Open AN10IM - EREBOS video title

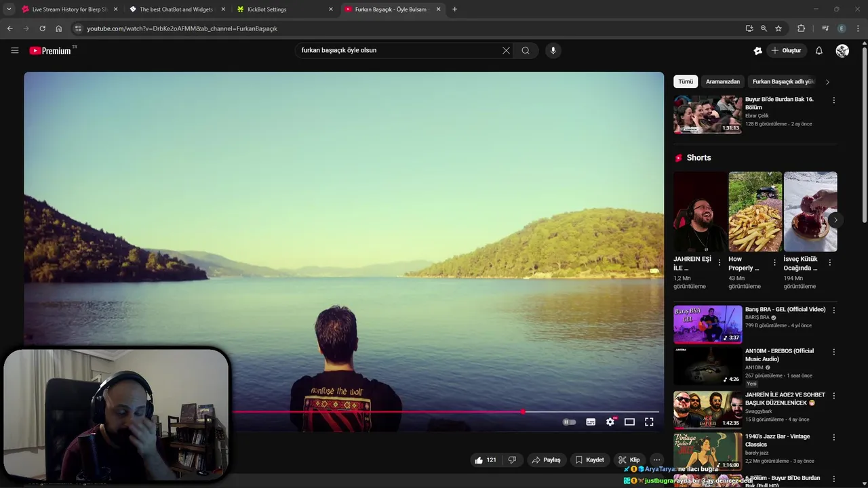(779, 354)
